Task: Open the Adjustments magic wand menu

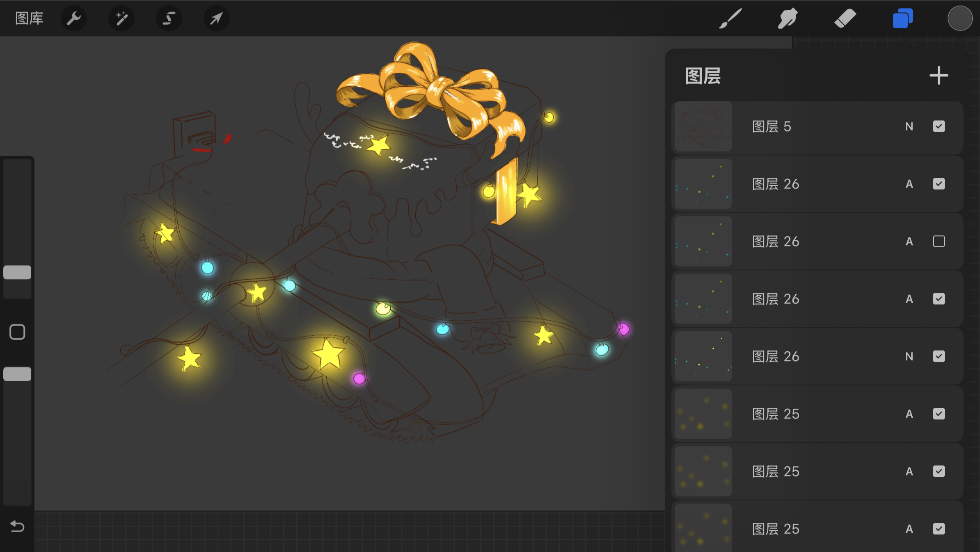Action: (x=121, y=18)
